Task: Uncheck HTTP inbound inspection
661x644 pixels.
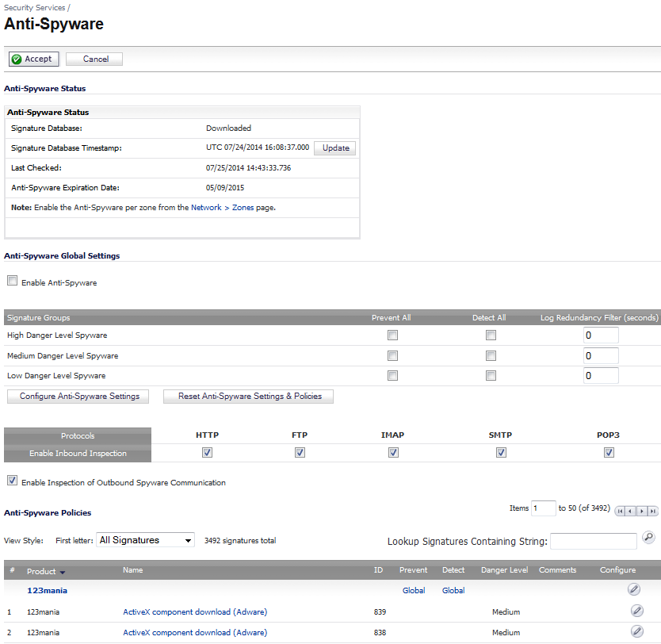Action: (x=207, y=453)
